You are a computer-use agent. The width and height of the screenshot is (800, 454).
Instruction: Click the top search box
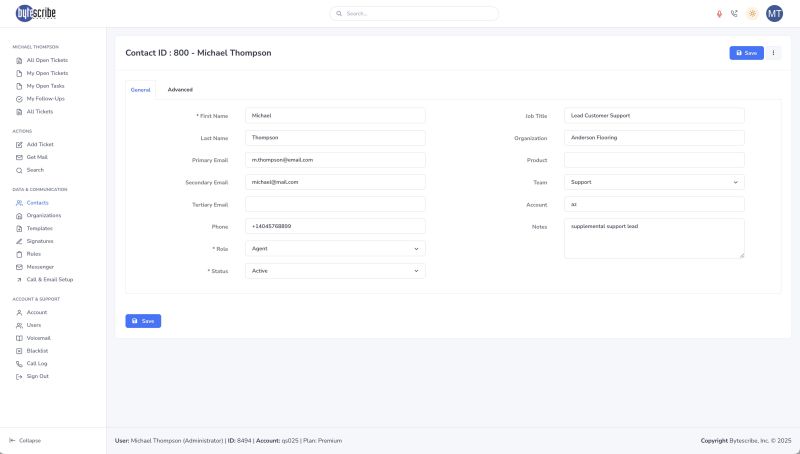414,14
